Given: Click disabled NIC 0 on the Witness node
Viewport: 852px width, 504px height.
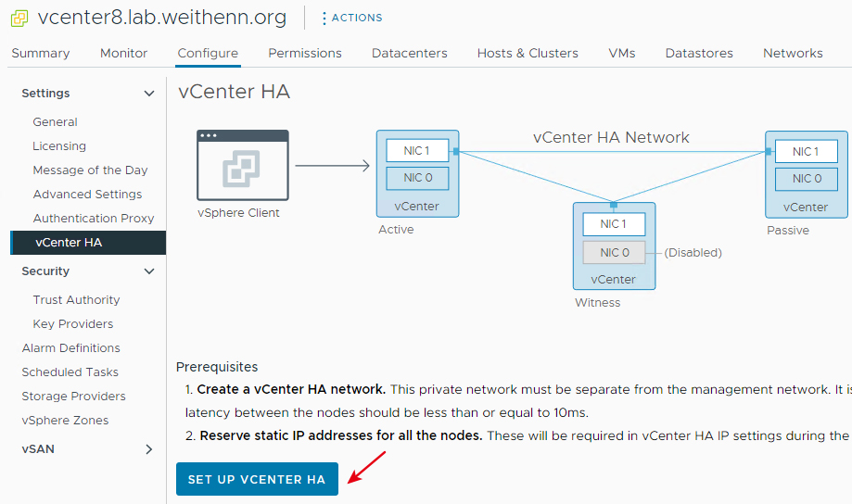Looking at the screenshot, I should point(614,253).
